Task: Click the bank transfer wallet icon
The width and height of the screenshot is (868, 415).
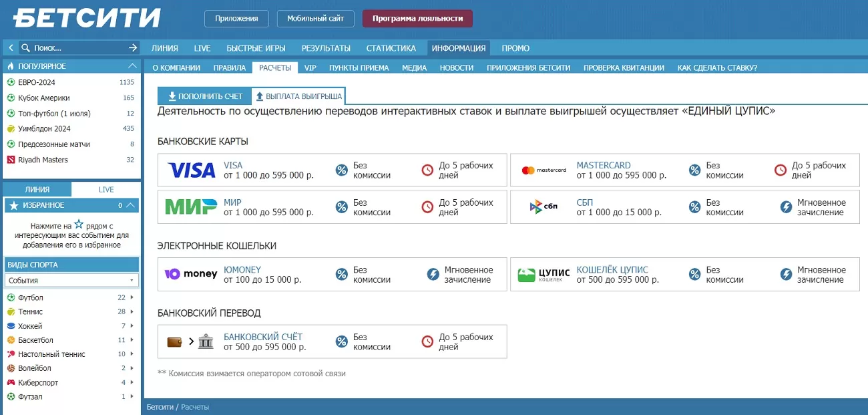Action: pos(175,341)
